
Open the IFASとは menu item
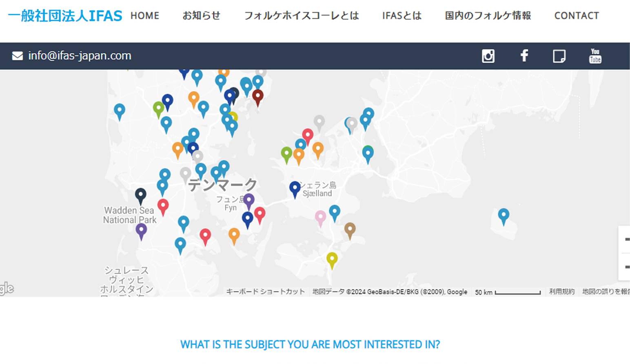coord(402,16)
